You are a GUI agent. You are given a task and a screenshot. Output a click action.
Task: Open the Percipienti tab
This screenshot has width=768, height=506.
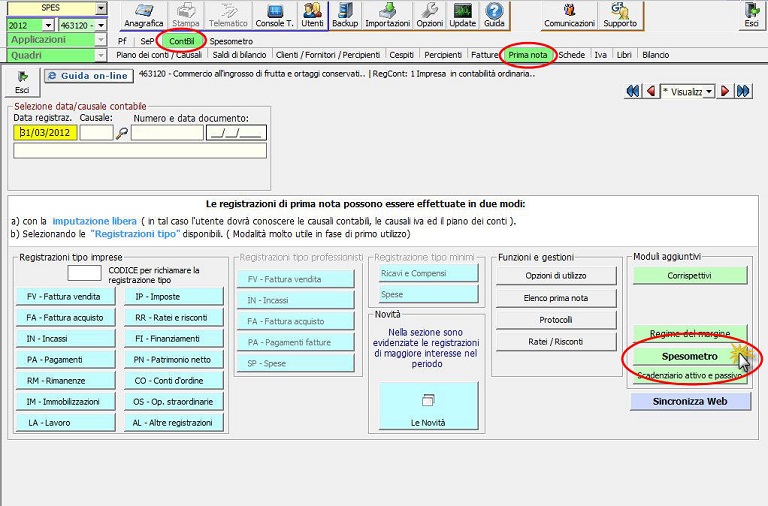(x=443, y=55)
